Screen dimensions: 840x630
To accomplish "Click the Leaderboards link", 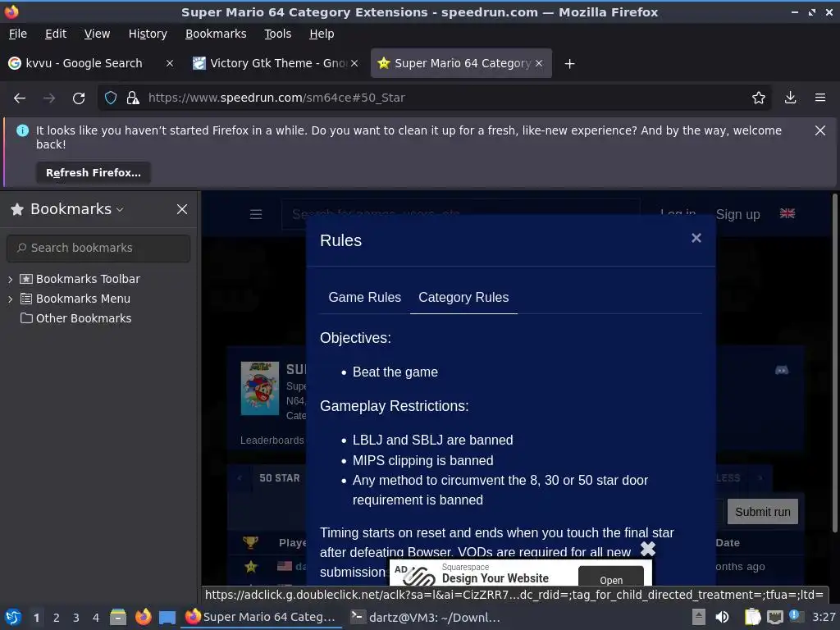I will pos(272,441).
